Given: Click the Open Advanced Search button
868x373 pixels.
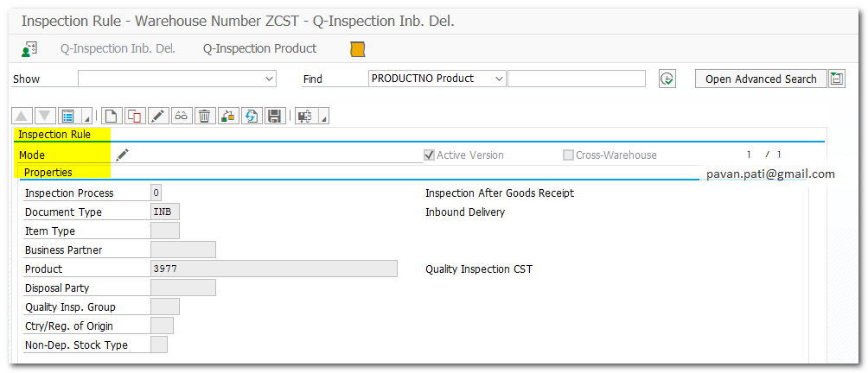Looking at the screenshot, I should 761,79.
